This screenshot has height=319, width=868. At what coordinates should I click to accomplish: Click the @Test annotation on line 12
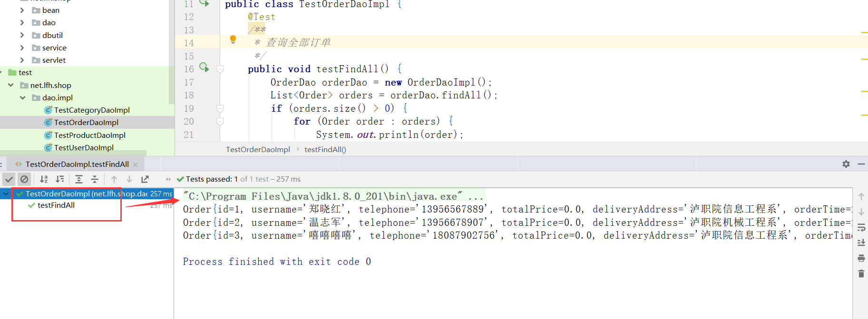tap(262, 17)
